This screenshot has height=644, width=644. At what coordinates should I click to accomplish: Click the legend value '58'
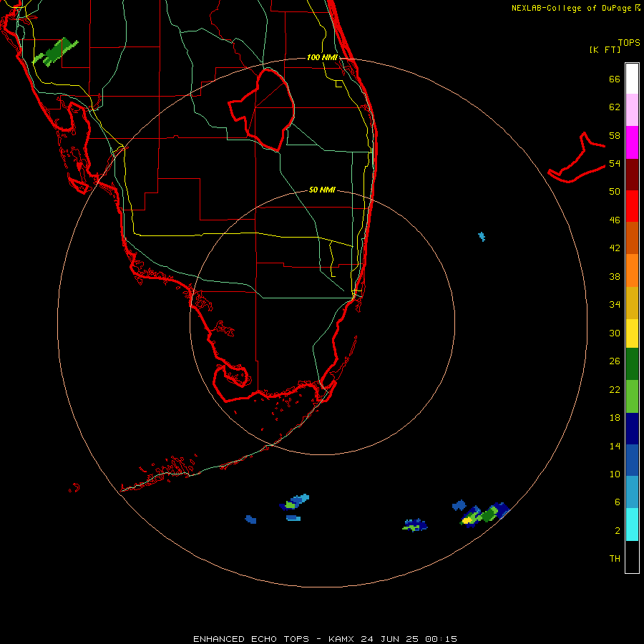tap(615, 135)
